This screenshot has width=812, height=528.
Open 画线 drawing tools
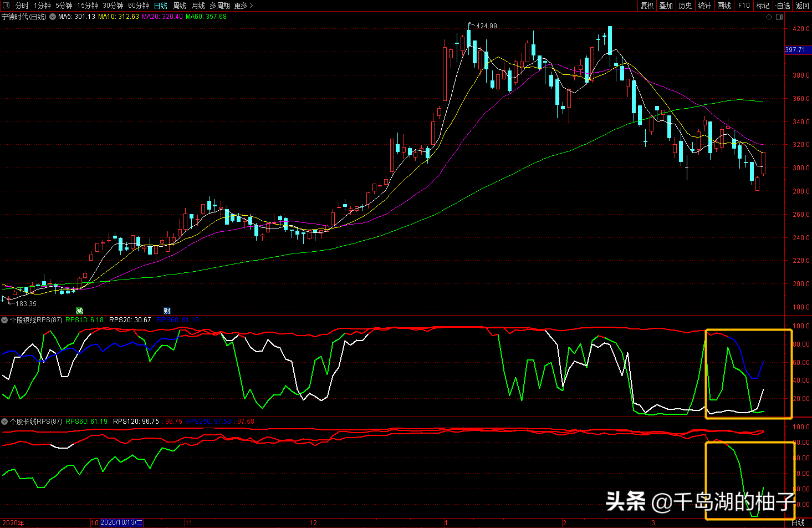point(724,6)
